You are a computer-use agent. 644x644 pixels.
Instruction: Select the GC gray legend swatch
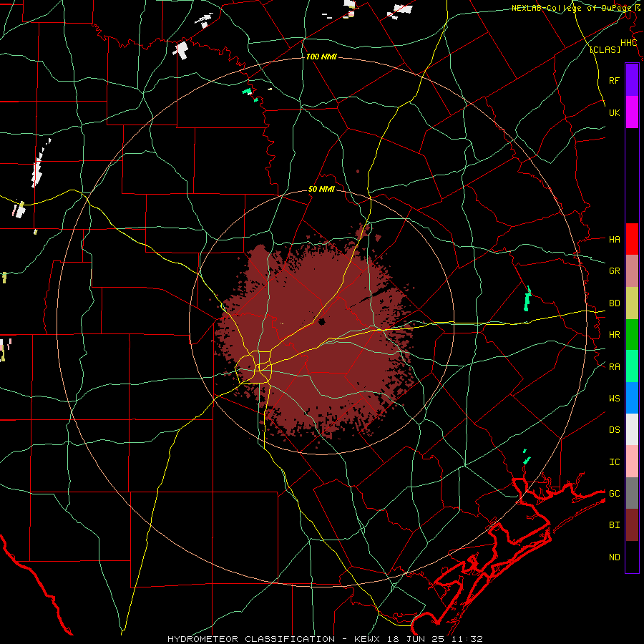[632, 493]
